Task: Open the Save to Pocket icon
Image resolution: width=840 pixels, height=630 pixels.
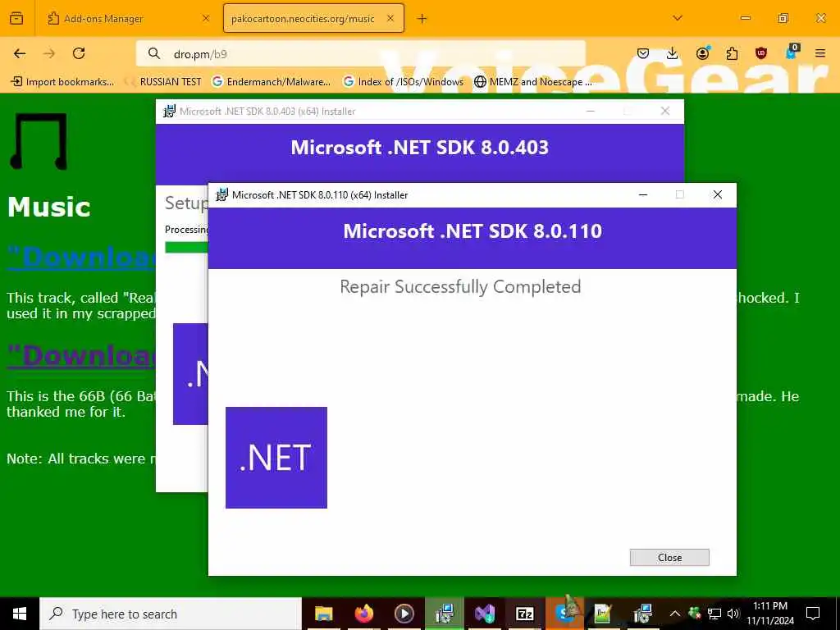Action: click(x=643, y=53)
